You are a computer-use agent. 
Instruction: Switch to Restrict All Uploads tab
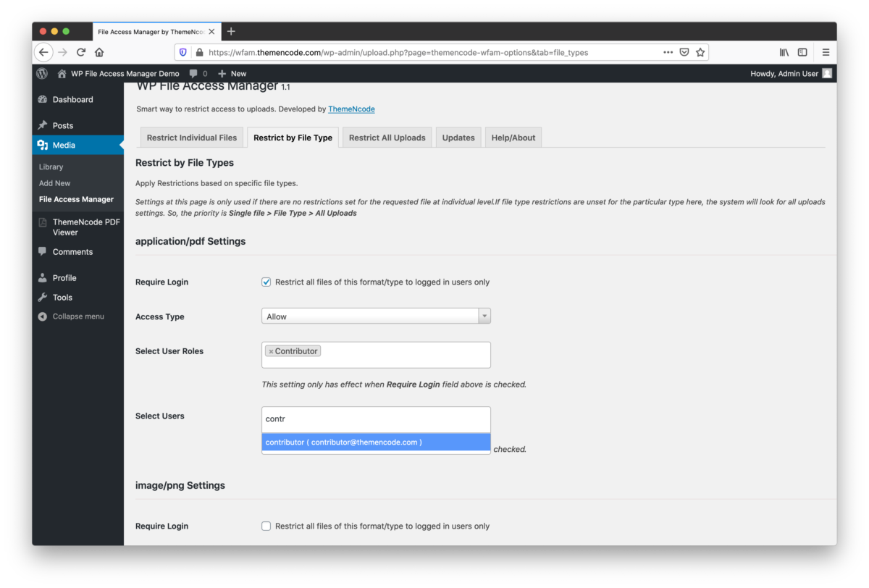[387, 138]
